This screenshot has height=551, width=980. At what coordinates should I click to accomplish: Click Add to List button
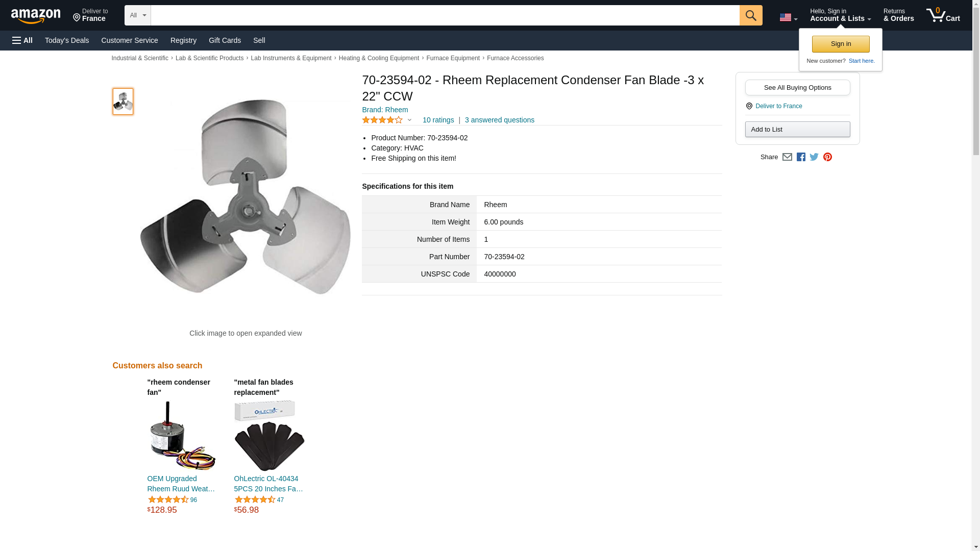(x=797, y=129)
